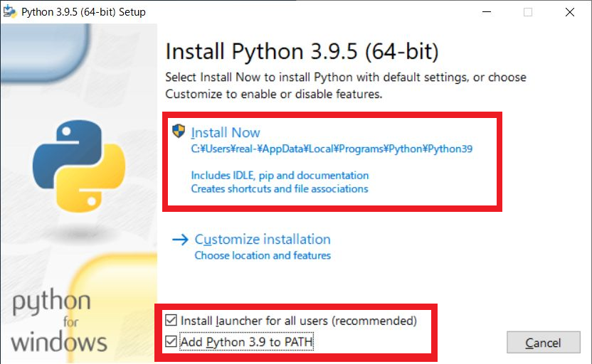
Task: Click the UAC shield icon beside Install Now
Action: click(179, 131)
